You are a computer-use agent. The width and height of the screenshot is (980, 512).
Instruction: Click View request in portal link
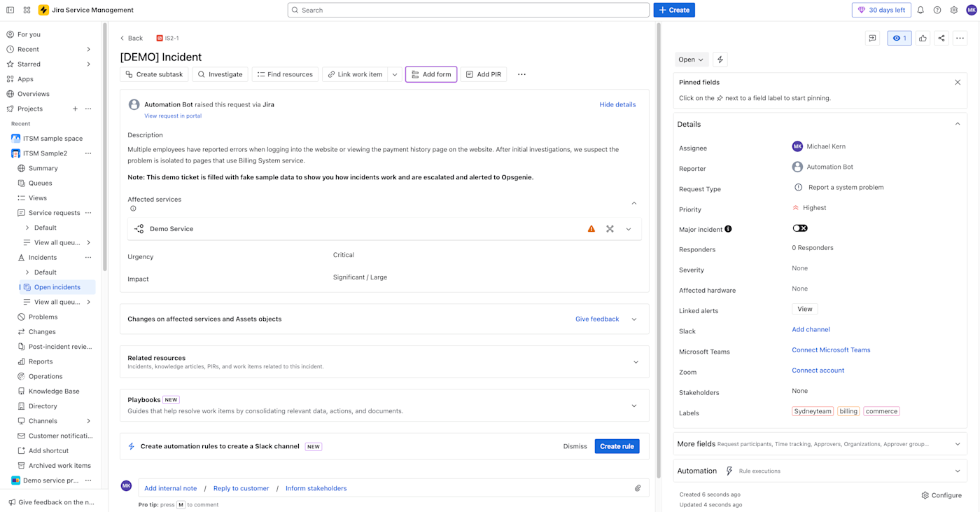pyautogui.click(x=173, y=116)
